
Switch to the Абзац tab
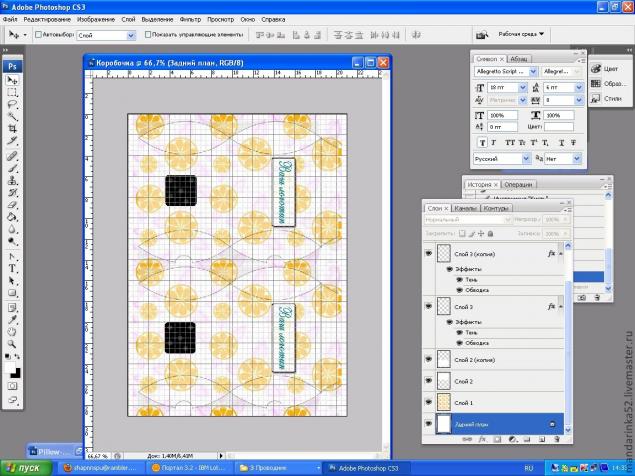tap(518, 59)
